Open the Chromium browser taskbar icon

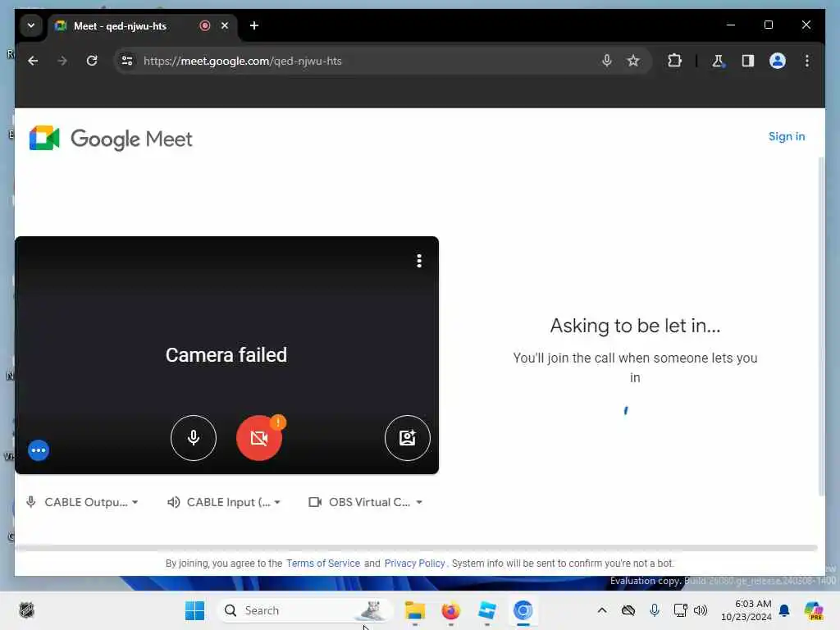pos(523,610)
